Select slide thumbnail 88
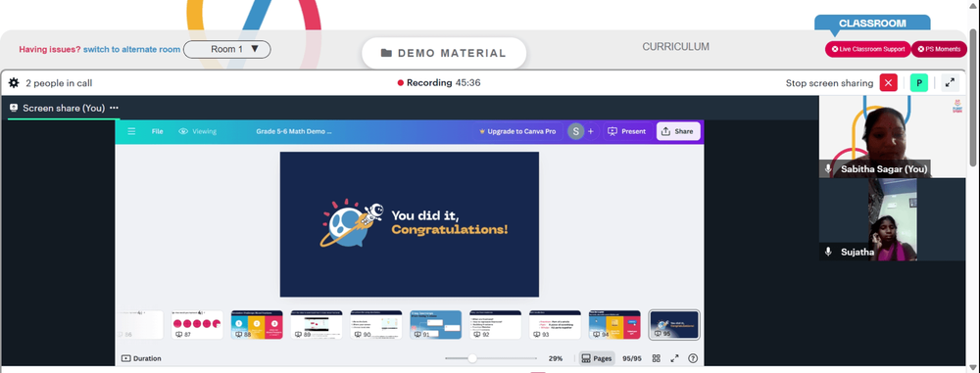 (257, 325)
